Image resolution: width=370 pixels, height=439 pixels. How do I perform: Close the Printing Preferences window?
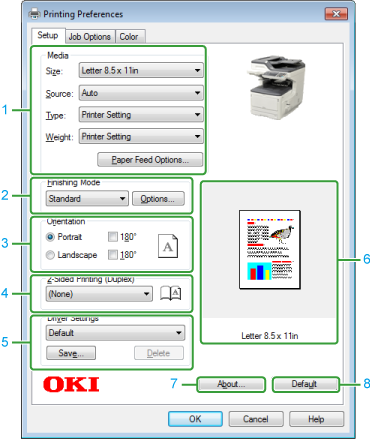click(x=336, y=14)
